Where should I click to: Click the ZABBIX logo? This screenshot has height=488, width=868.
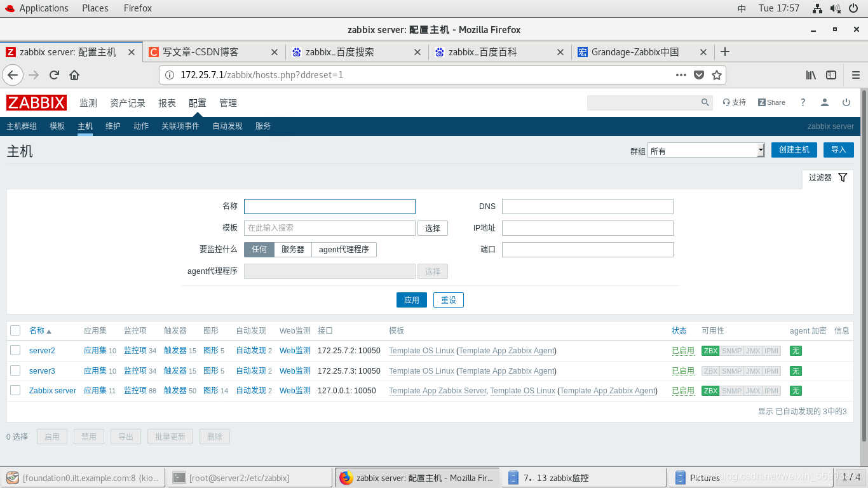coord(36,103)
